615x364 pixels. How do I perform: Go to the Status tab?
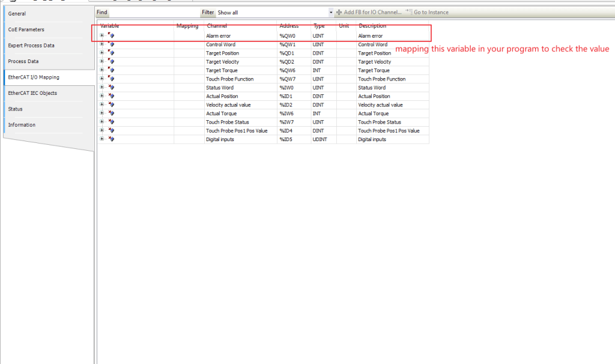16,109
